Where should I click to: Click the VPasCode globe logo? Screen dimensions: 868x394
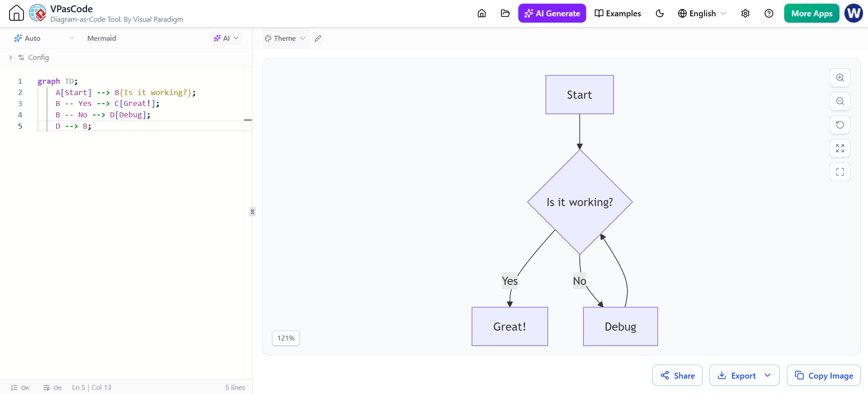click(x=38, y=13)
